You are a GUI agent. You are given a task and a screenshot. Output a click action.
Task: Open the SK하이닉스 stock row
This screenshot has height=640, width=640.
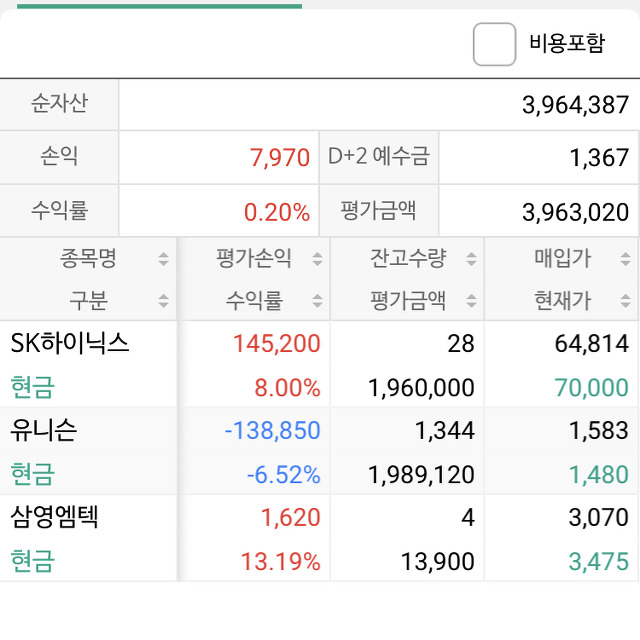pyautogui.click(x=70, y=344)
